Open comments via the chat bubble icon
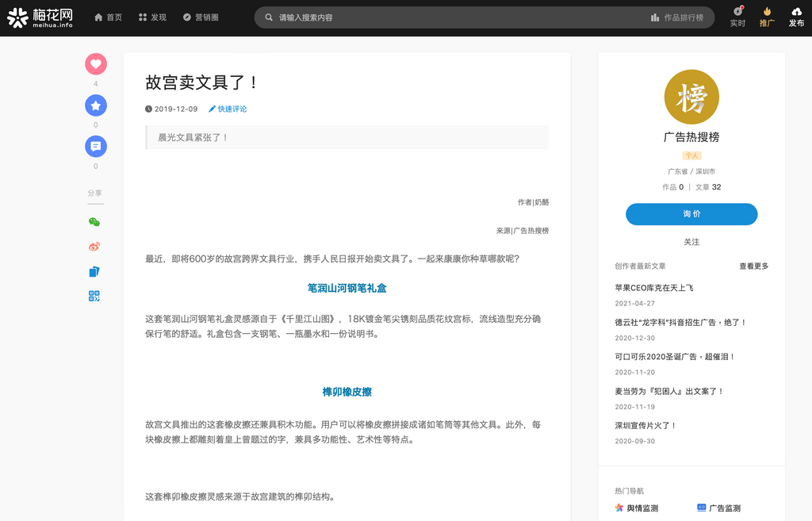This screenshot has height=521, width=812. click(96, 147)
